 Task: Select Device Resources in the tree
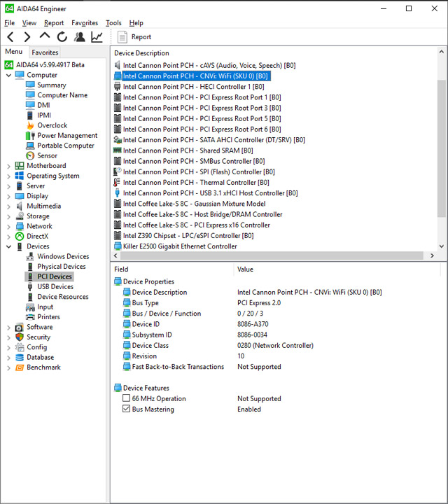(63, 297)
